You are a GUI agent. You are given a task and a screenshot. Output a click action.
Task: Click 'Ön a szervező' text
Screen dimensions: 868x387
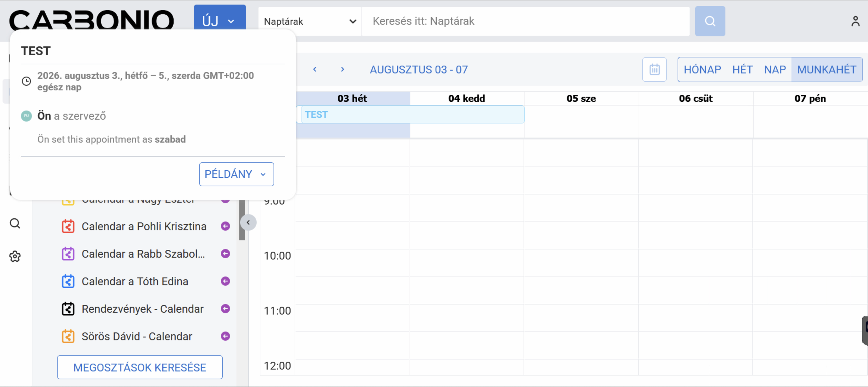(x=71, y=116)
